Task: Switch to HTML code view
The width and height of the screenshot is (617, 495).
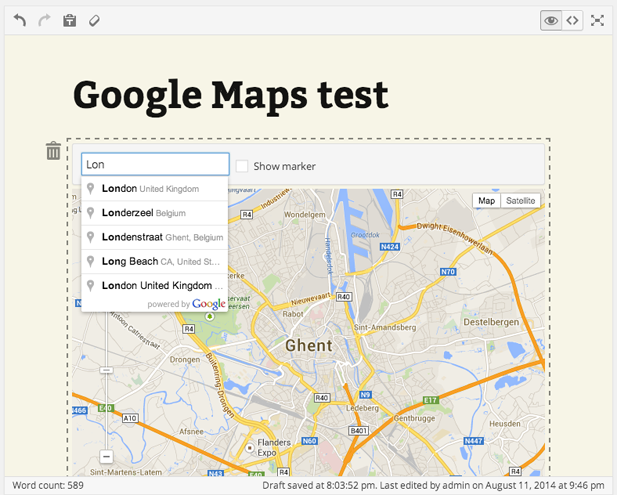Action: pos(572,20)
